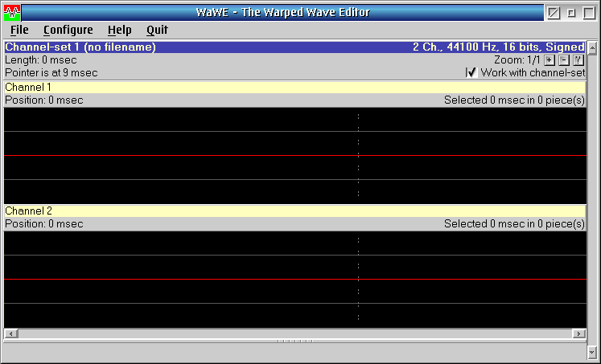Click the Quit menu item
601x364 pixels.
coord(157,30)
